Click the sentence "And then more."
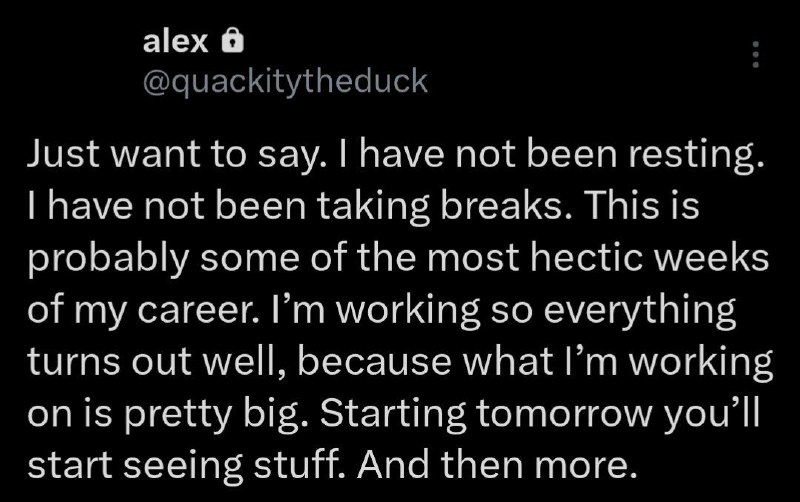The height and width of the screenshot is (502, 800). pyautogui.click(x=497, y=465)
